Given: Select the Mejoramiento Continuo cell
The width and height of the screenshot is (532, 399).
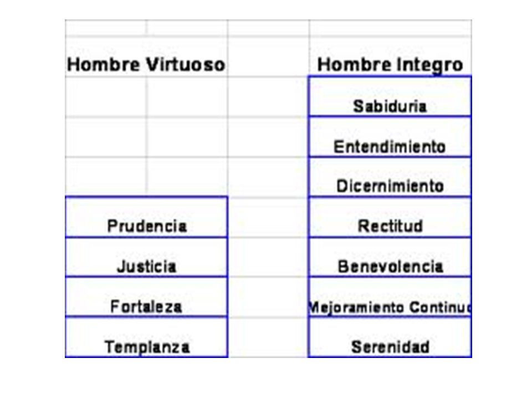Looking at the screenshot, I should [x=390, y=297].
